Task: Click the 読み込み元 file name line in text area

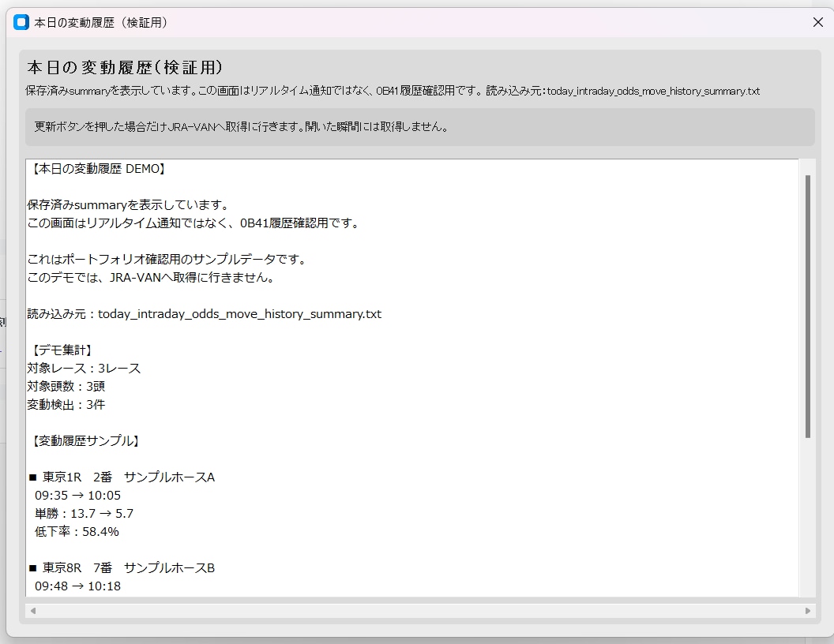Action: tap(205, 314)
